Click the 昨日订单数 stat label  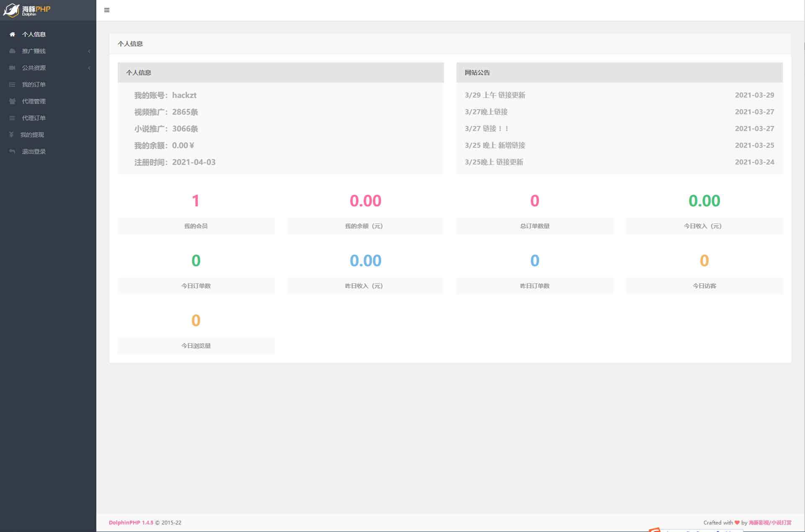535,286
